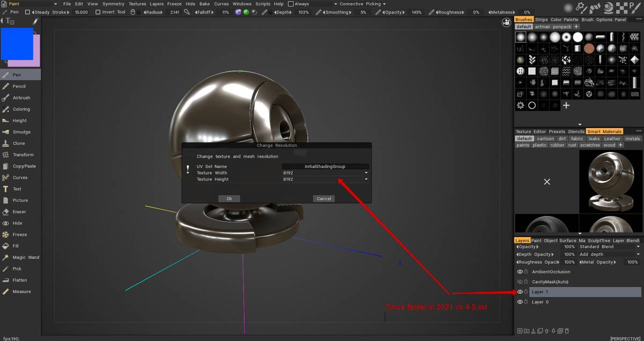Switch to the Stencils tab
Viewport: 644px width, 341px height.
[576, 131]
